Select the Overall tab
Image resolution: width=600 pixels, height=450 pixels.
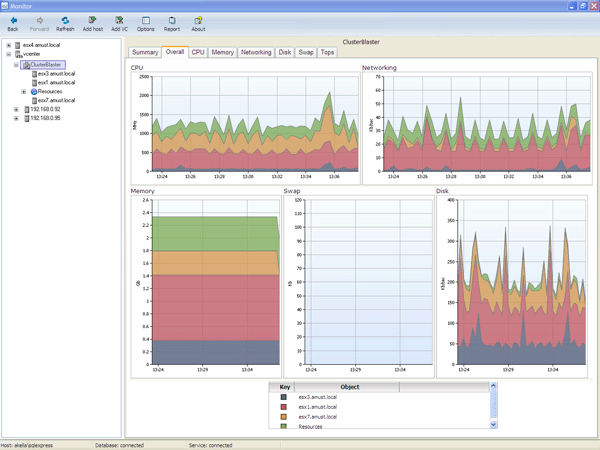coord(175,52)
